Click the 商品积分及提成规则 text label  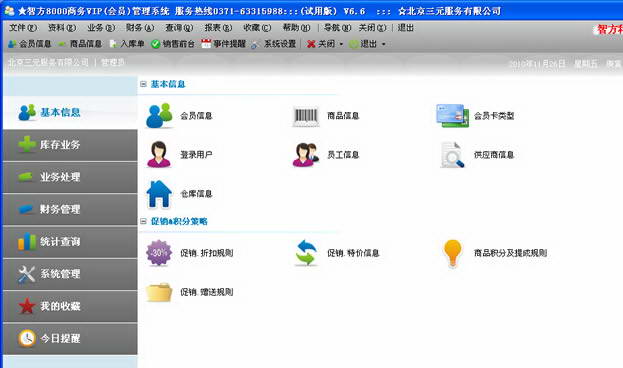(511, 253)
